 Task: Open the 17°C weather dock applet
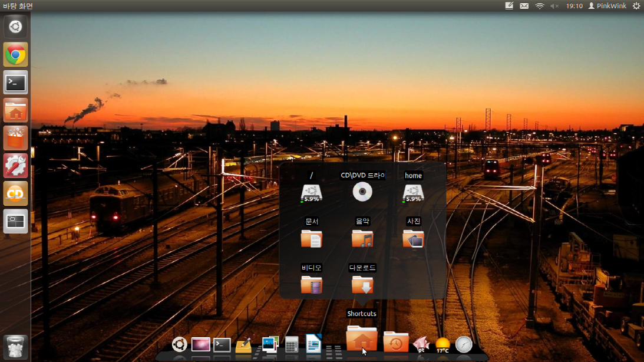click(x=442, y=345)
